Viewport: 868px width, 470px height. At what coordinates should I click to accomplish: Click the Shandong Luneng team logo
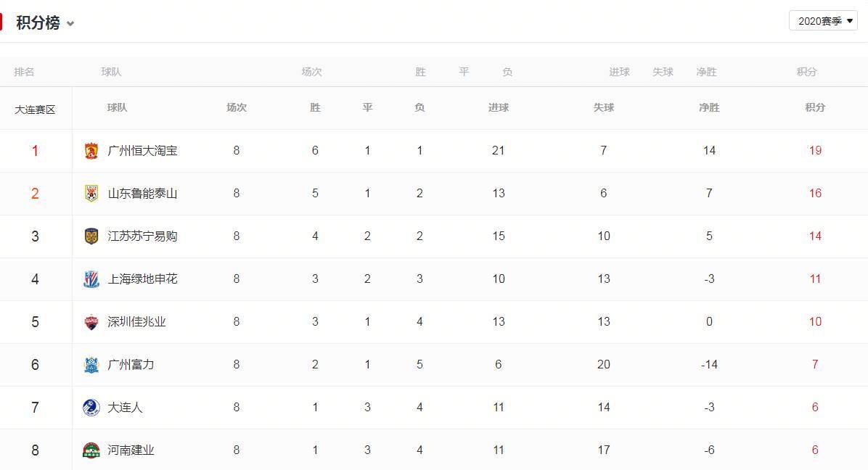pos(91,194)
